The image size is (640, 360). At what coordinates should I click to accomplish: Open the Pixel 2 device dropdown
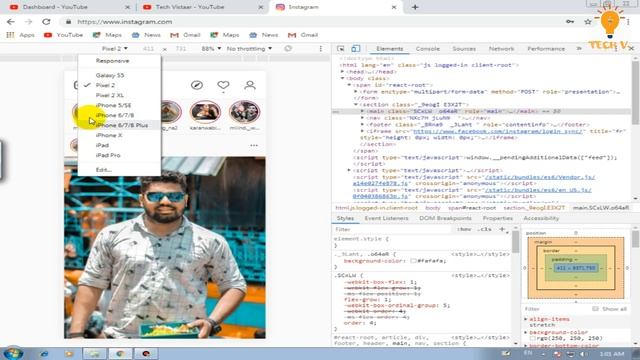(x=115, y=49)
